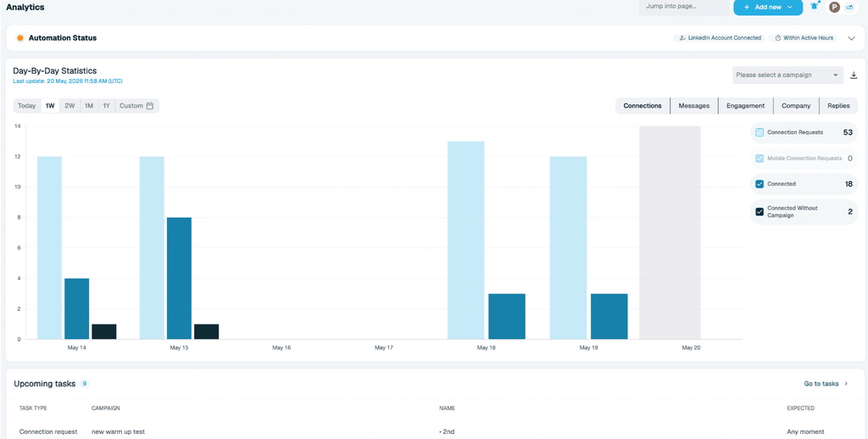
Task: Switch to the Messages tab
Action: [x=694, y=106]
